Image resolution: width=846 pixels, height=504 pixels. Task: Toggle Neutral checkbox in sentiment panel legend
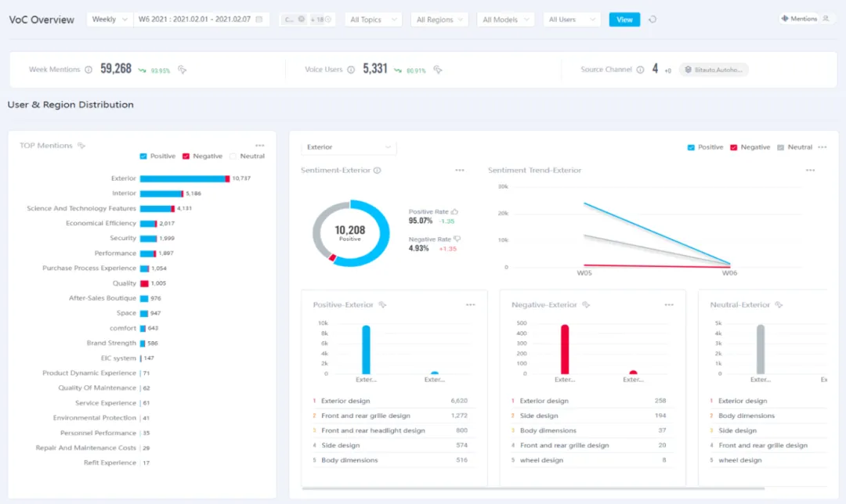click(x=780, y=147)
